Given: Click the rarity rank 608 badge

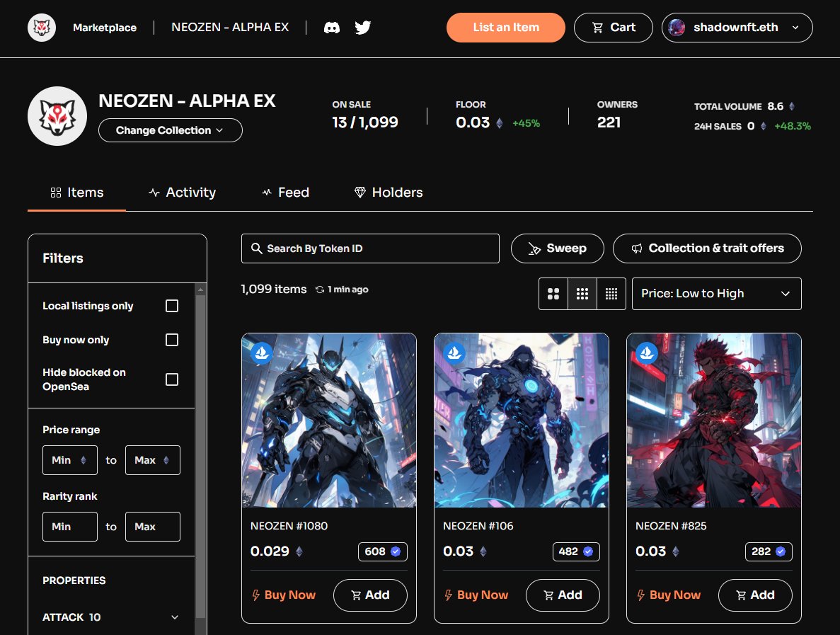Looking at the screenshot, I should [383, 551].
